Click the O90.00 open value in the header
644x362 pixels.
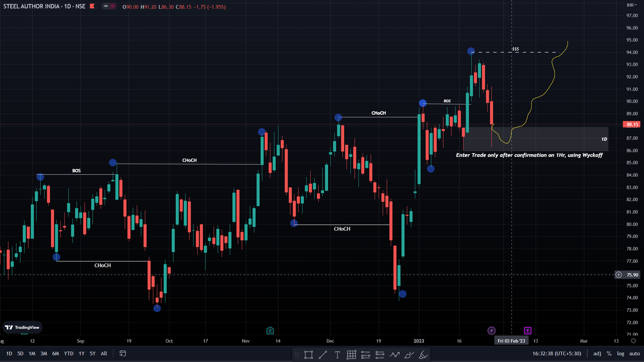click(130, 7)
